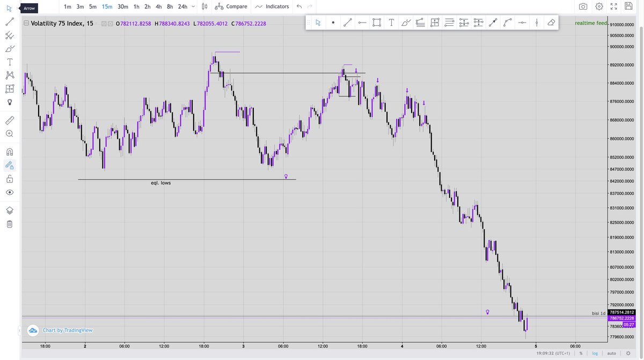Open the Indicators menu
The image size is (644, 360).
point(272,6)
